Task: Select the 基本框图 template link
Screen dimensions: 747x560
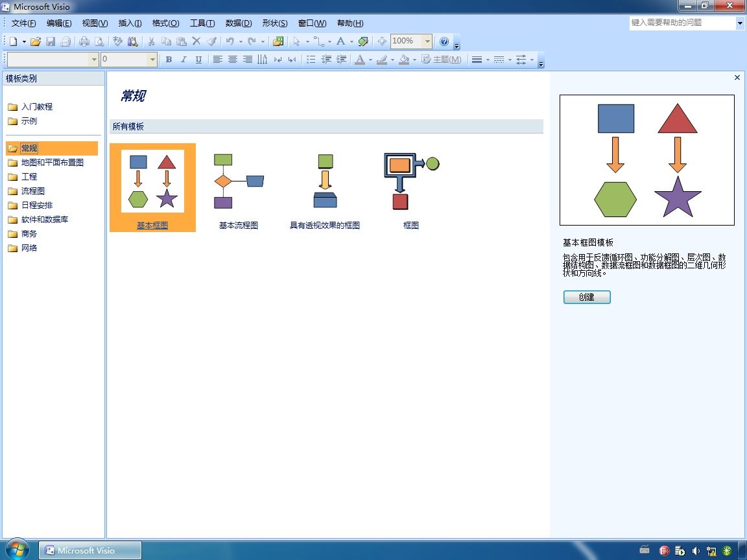Action: pos(152,226)
